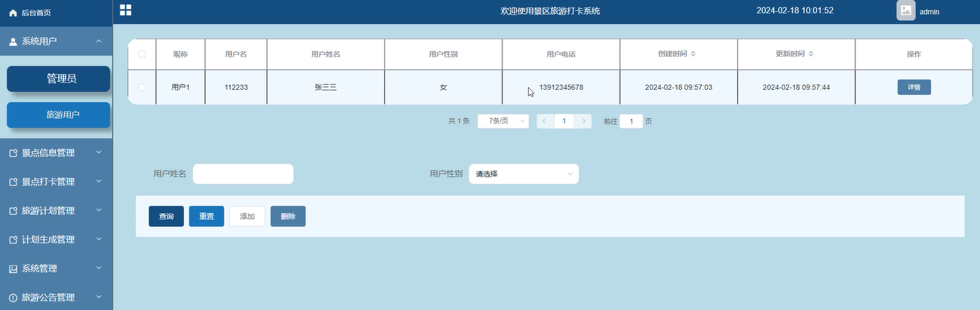Open the 旅游计划管理 menu
This screenshot has height=310, width=980.
[56, 211]
